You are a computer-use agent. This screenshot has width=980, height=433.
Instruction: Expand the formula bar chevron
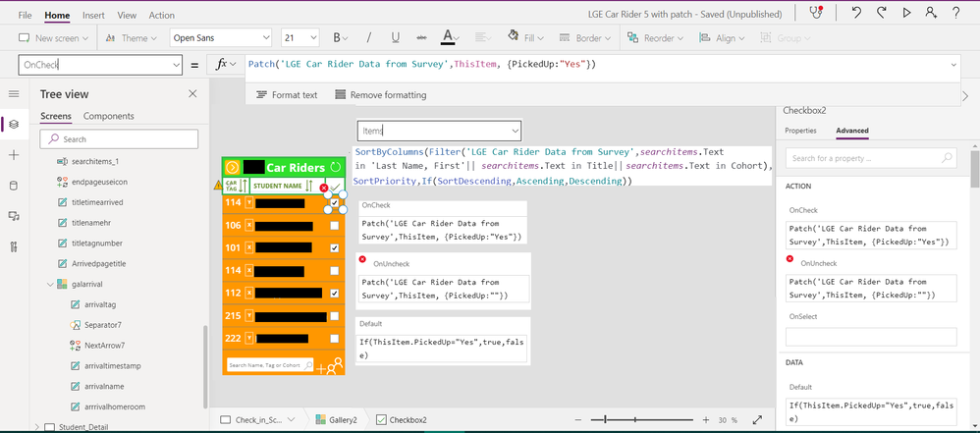[953, 65]
